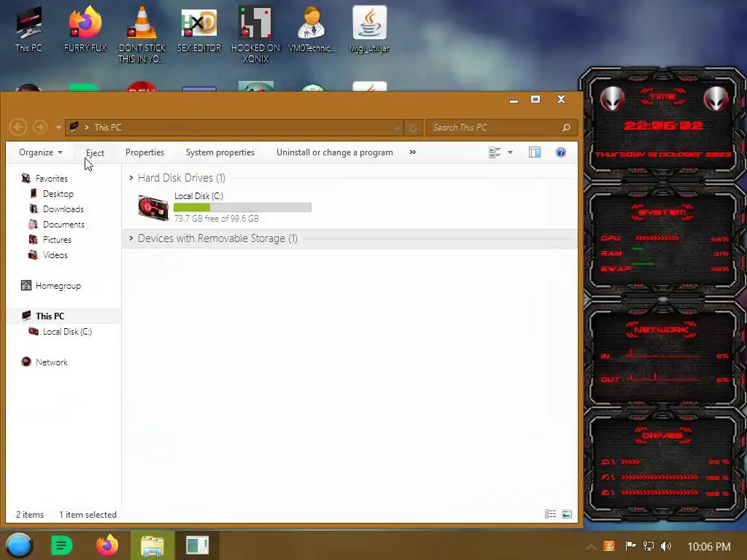Viewport: 747px width, 560px height.
Task: Show hidden tray icons arrow
Action: pos(591,547)
